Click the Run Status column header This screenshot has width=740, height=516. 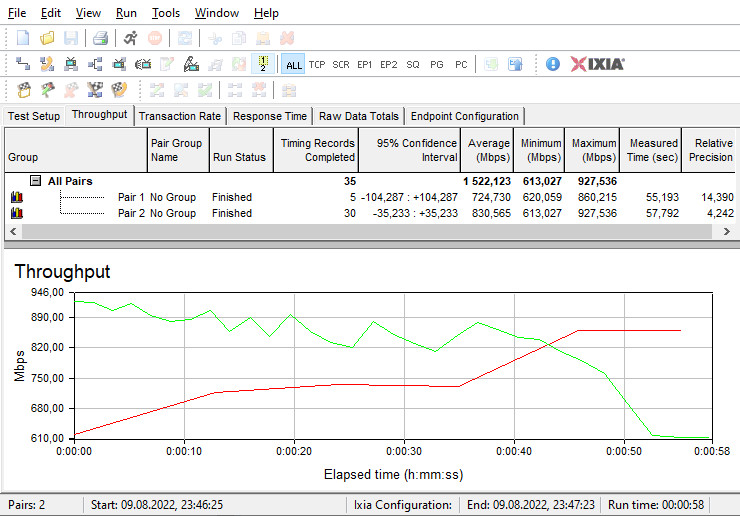coord(241,150)
